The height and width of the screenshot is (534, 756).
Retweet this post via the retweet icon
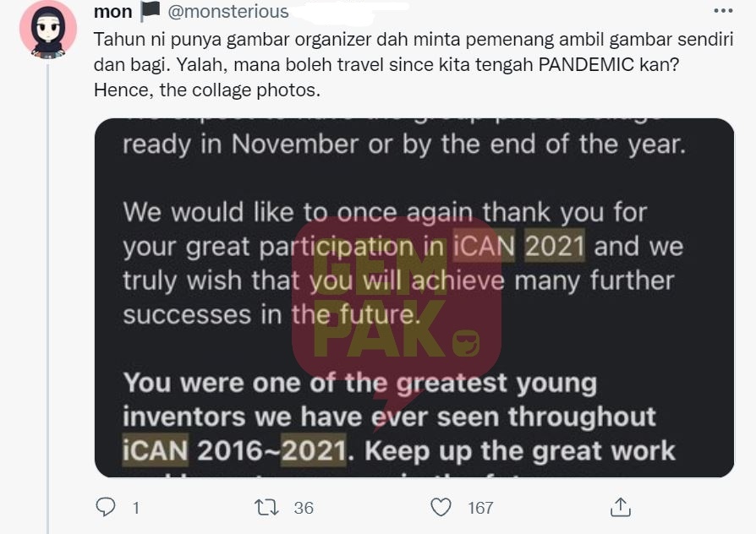point(266,508)
